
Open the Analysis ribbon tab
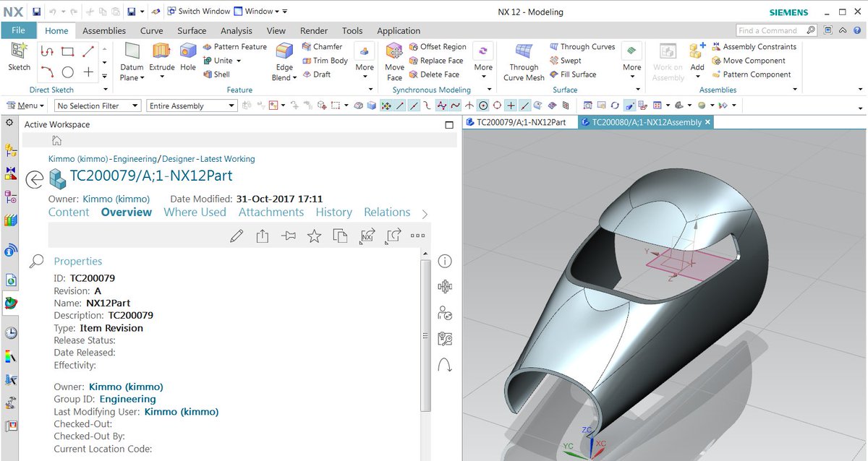click(237, 30)
